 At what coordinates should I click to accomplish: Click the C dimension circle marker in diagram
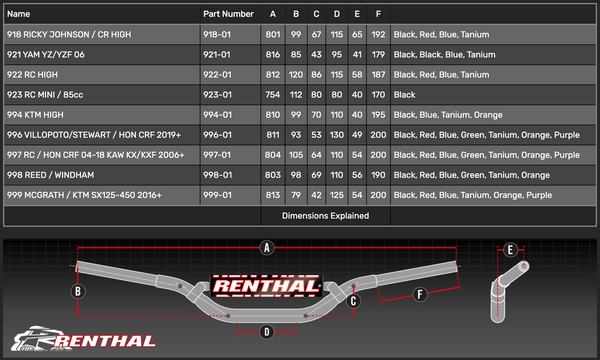tap(353, 301)
